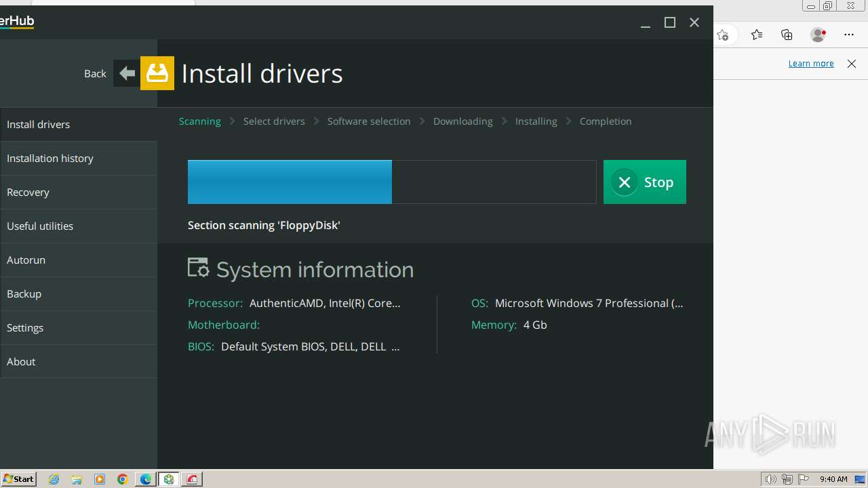Dismiss the Edge notification bar

tap(852, 64)
